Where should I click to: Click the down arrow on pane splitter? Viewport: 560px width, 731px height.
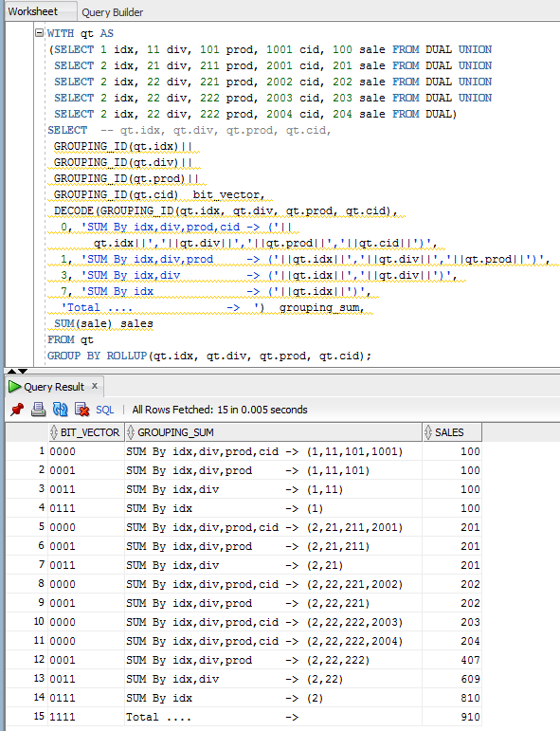23,371
